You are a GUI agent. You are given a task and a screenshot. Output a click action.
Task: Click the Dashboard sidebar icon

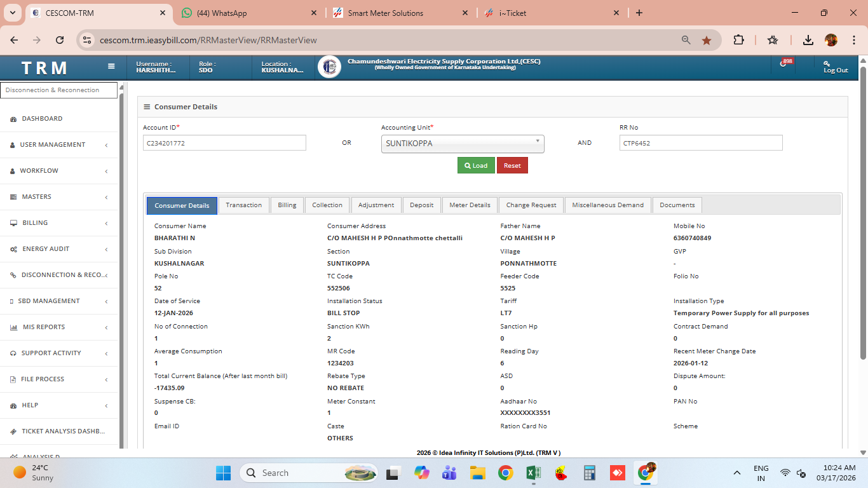[x=13, y=119]
